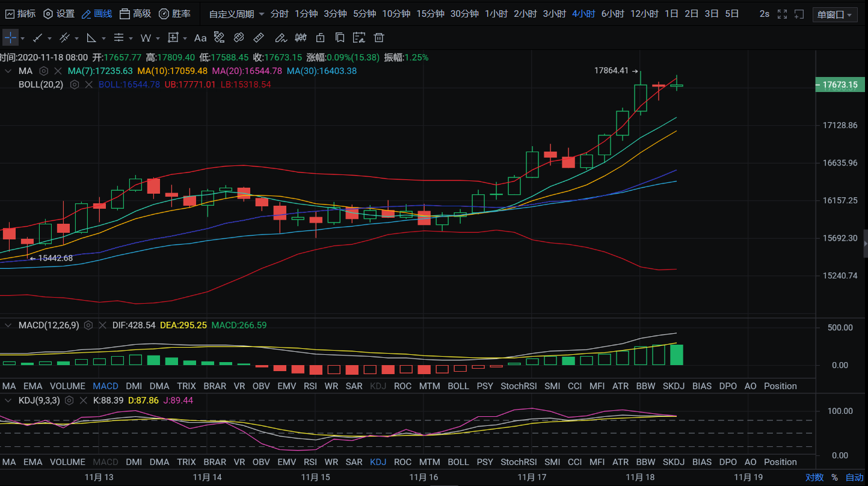Viewport: 868px width, 486px height.
Task: Collapse the MA indicator legend chevron
Action: [8, 71]
